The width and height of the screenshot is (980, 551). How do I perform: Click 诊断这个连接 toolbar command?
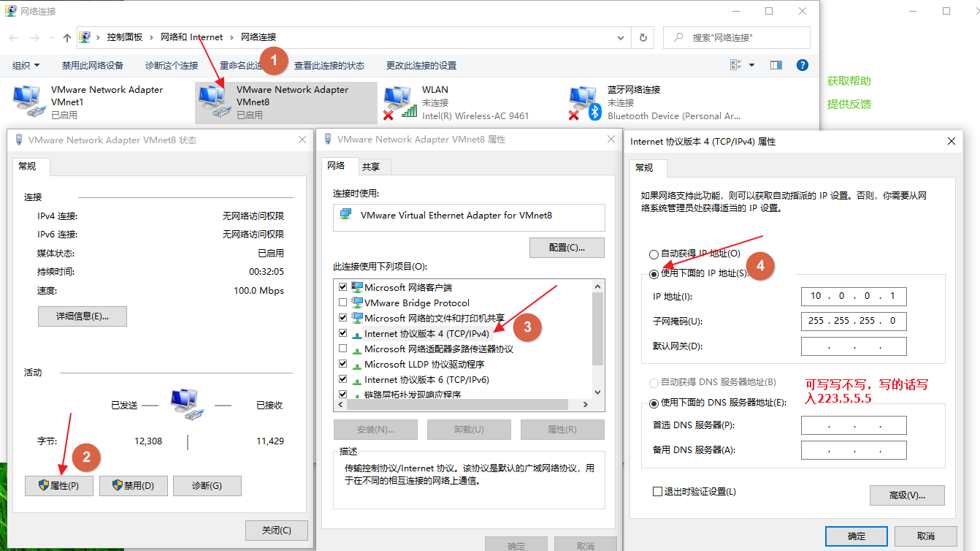(x=172, y=65)
